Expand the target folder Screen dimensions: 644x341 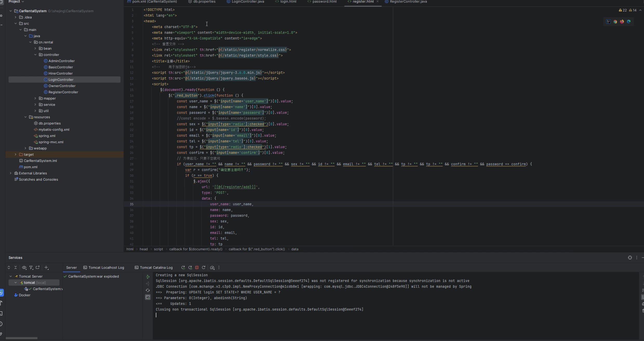16,154
